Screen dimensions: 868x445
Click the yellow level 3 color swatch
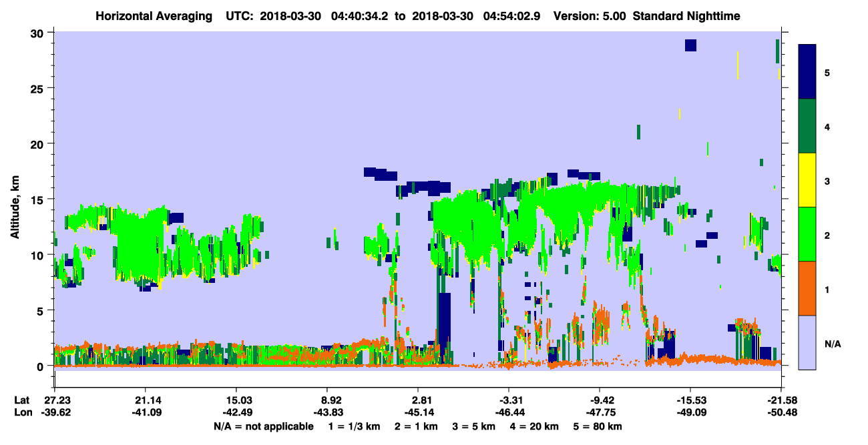[807, 180]
